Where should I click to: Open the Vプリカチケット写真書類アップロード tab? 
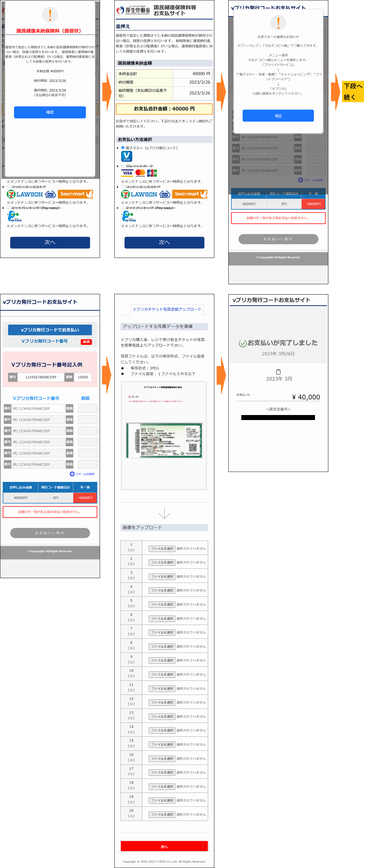point(167,309)
